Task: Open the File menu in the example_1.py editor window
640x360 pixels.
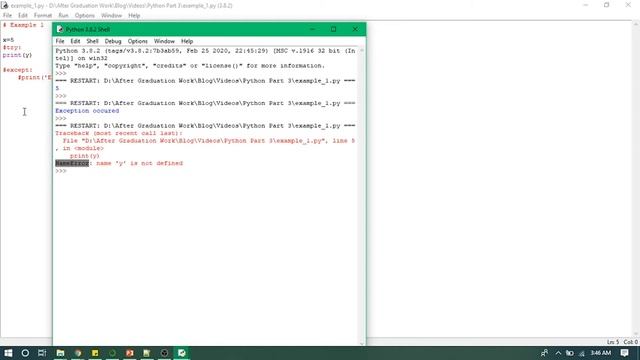Action: 7,16
